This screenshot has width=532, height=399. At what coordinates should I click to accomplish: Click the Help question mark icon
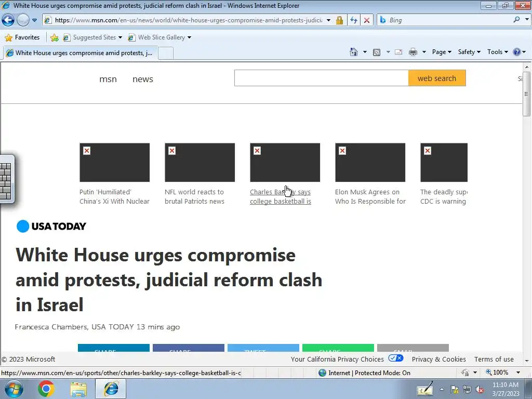[x=517, y=52]
